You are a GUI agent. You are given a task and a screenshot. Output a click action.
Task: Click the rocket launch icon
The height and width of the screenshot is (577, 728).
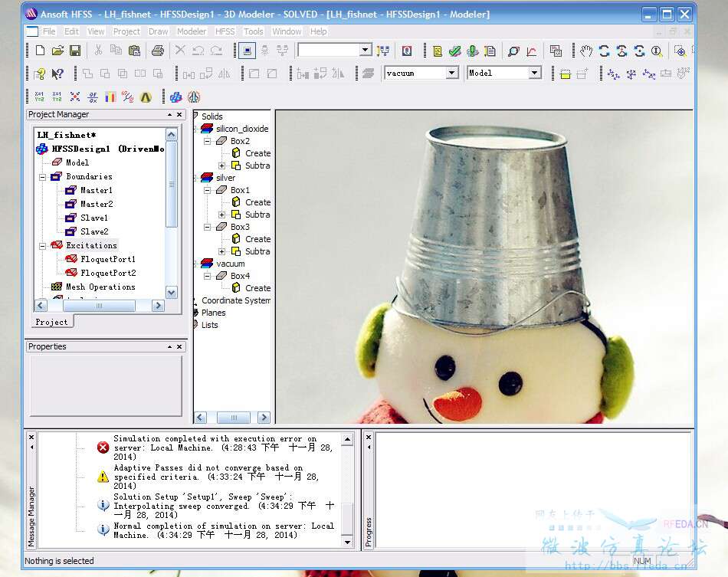point(194,97)
